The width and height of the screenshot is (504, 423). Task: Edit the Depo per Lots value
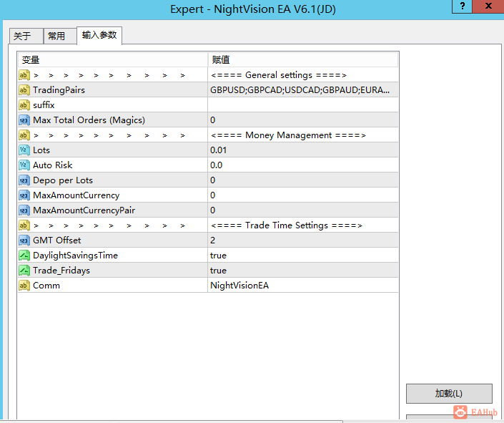[x=303, y=180]
